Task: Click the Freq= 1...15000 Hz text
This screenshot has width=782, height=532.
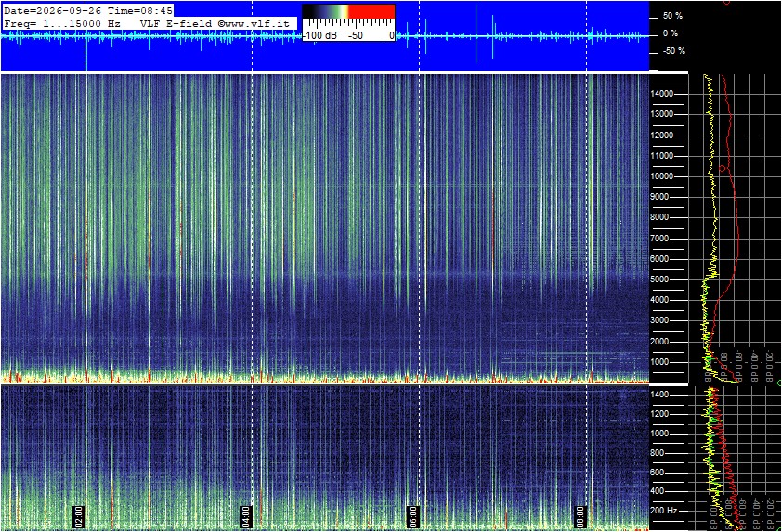Action: (62, 23)
